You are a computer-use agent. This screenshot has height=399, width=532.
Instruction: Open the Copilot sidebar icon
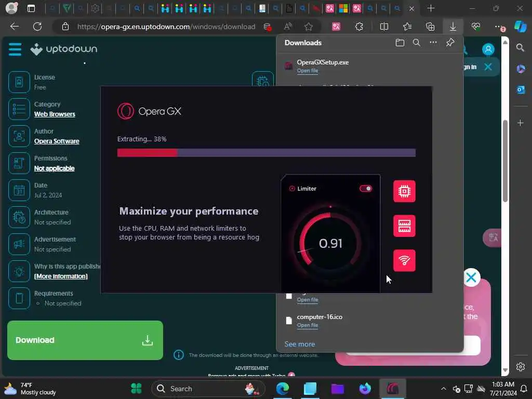click(x=521, y=26)
